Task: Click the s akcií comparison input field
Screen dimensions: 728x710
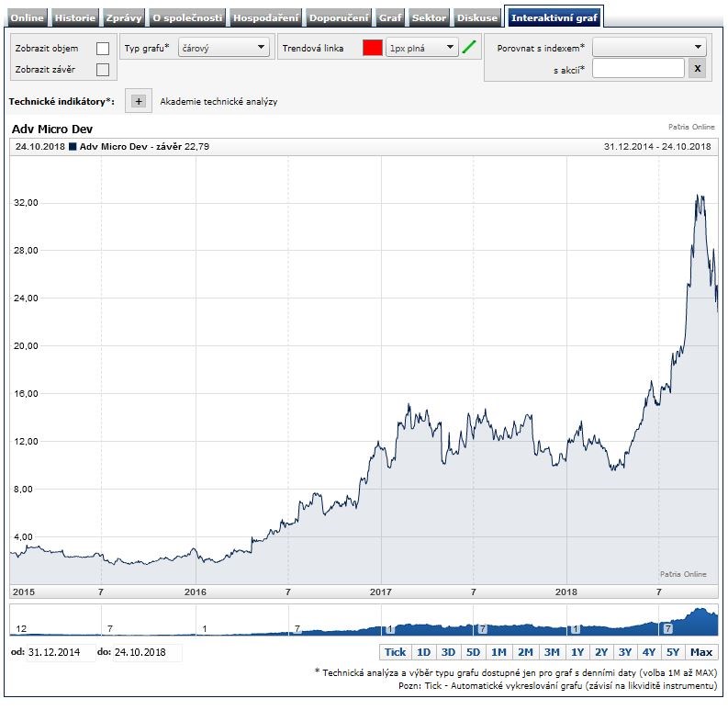Action: click(x=638, y=68)
